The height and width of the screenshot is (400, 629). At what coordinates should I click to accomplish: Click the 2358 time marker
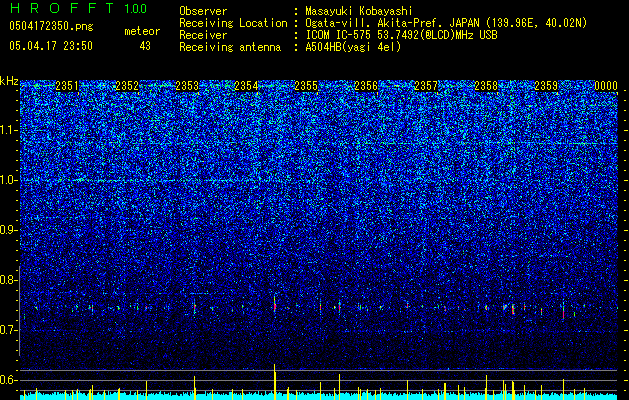click(486, 86)
